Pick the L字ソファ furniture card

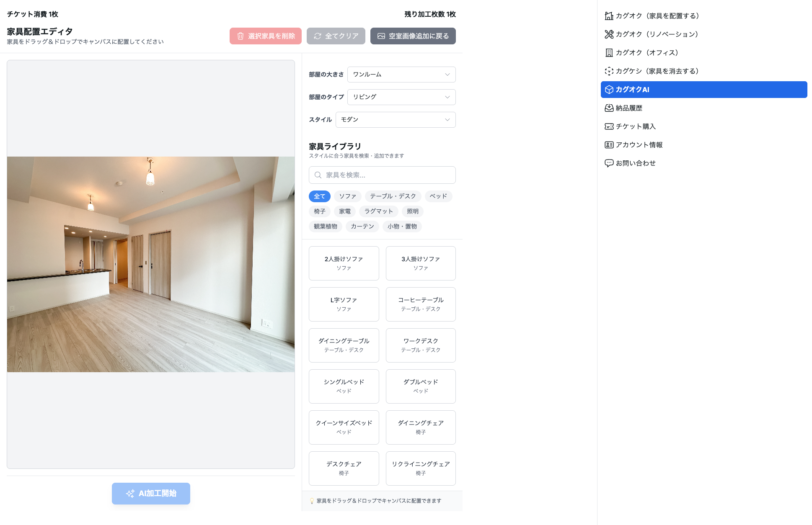[x=344, y=304]
